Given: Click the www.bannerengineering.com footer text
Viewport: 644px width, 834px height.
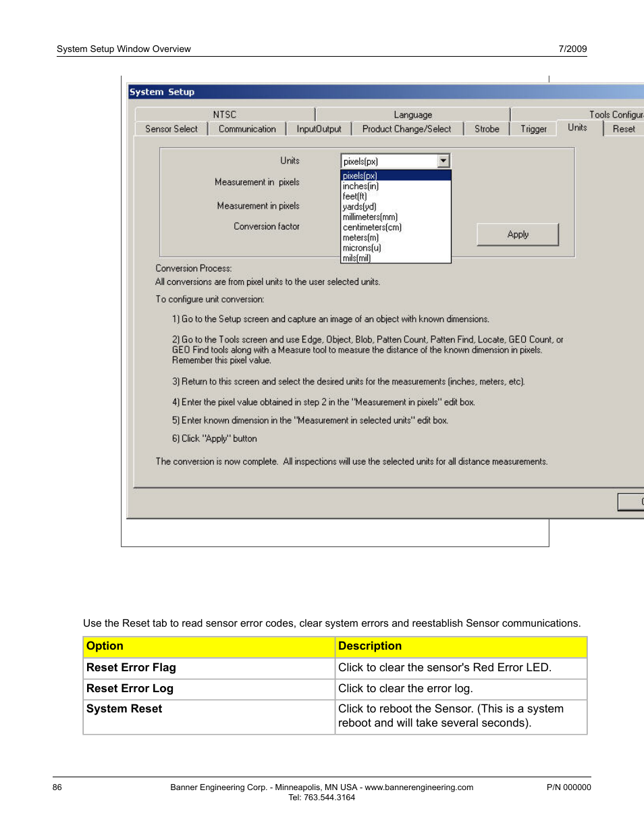Looking at the screenshot, I should click(419, 787).
